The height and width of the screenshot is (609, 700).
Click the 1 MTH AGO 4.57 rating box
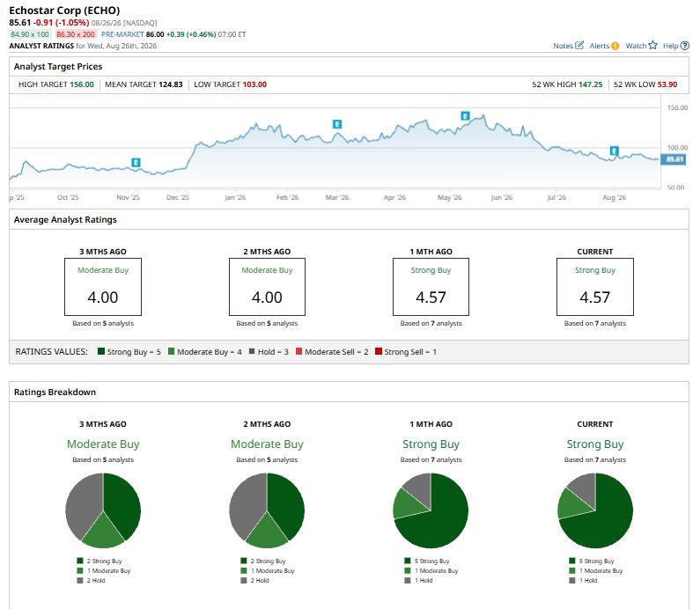coord(431,287)
